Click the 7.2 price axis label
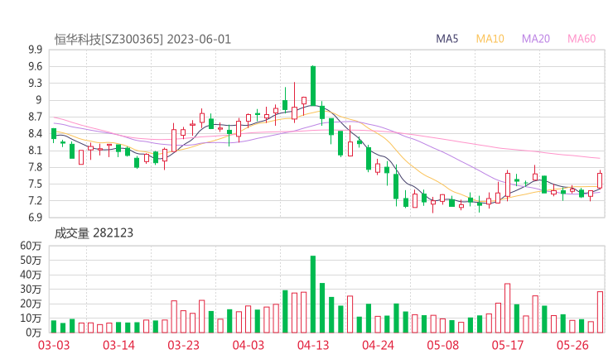The image size is (613, 364). point(35,201)
